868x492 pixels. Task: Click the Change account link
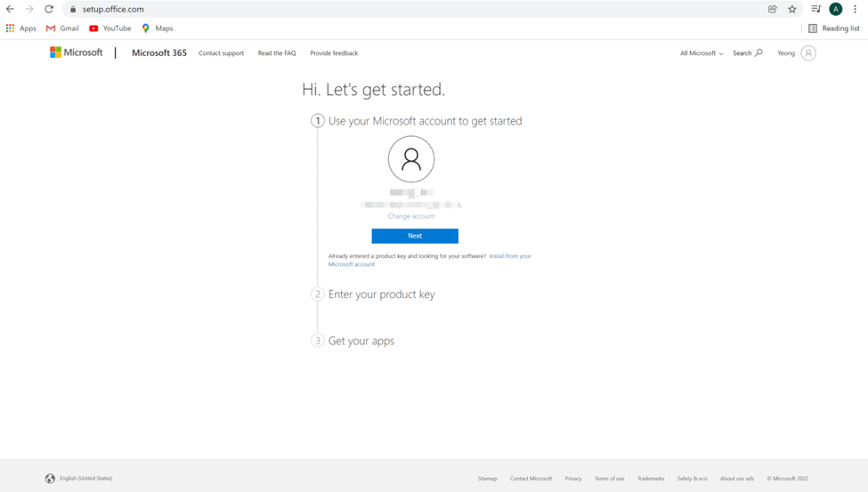pos(411,216)
